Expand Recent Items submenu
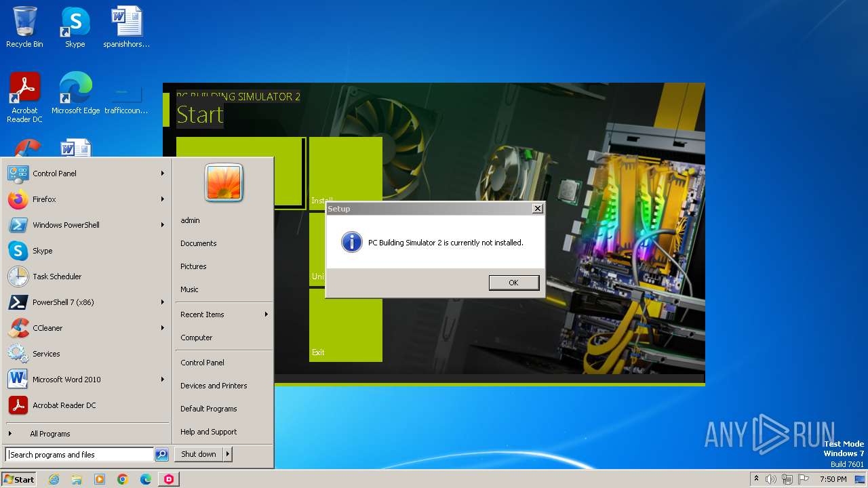The height and width of the screenshot is (488, 868). (x=224, y=314)
